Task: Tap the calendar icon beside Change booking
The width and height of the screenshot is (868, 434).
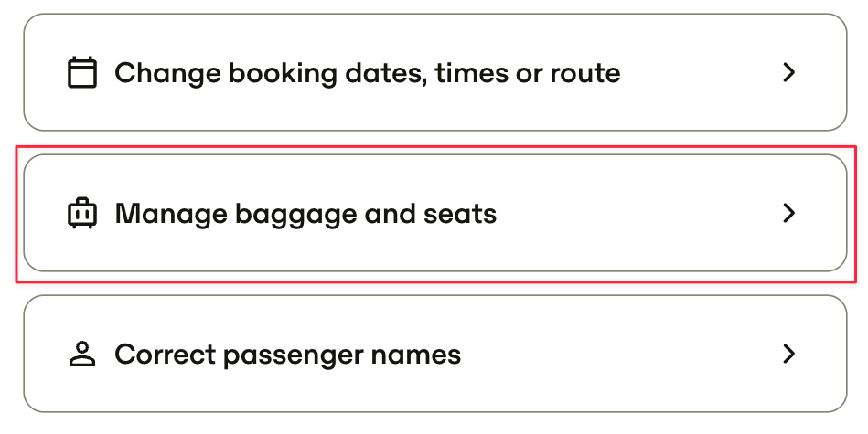Action: click(82, 72)
